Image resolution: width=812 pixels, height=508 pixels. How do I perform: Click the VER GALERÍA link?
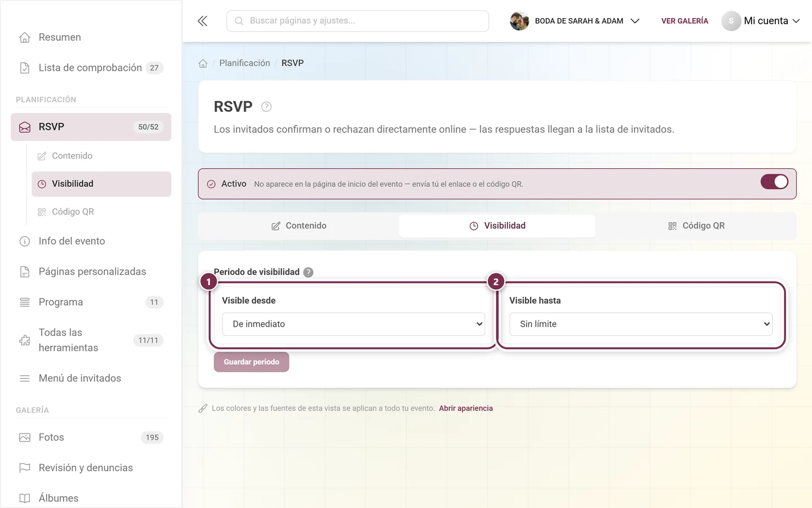pos(685,21)
